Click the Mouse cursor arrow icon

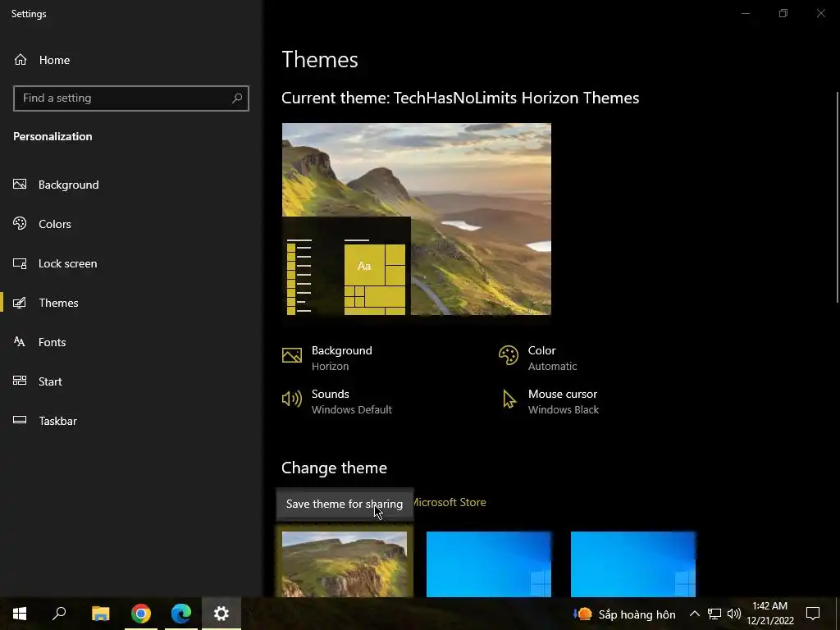pos(509,399)
